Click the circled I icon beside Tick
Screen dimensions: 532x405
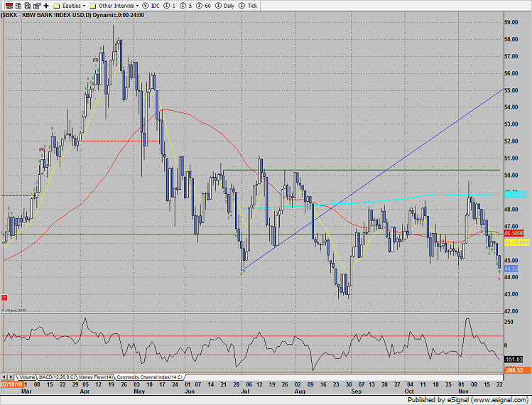[x=242, y=6]
